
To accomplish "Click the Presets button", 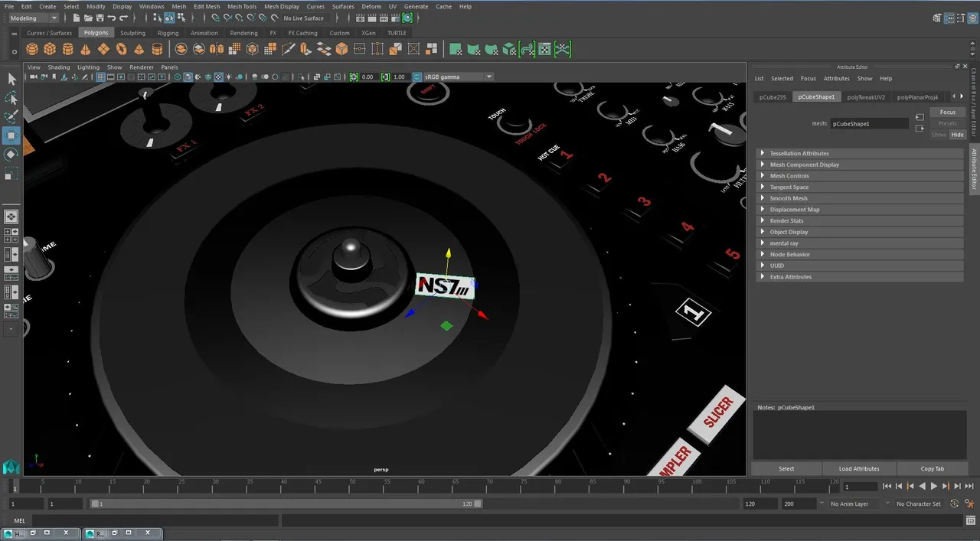I will click(948, 123).
